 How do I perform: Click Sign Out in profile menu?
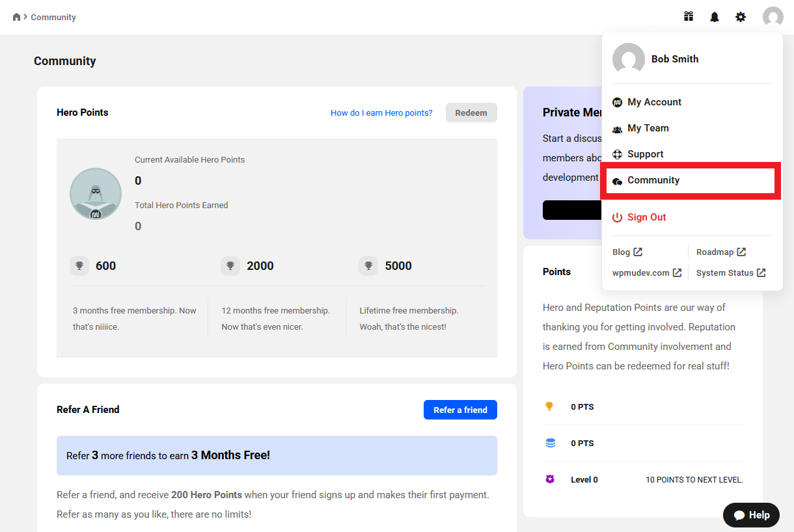647,217
